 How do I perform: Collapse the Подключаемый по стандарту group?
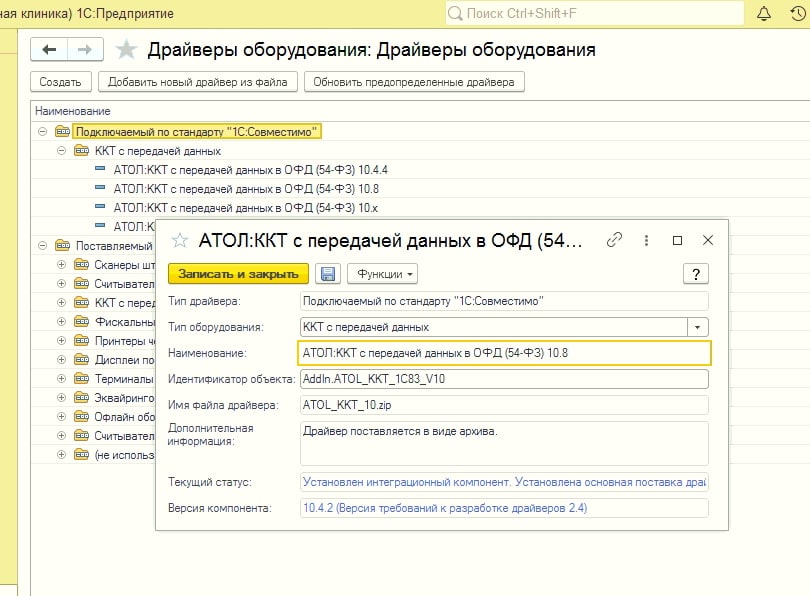tap(42, 132)
